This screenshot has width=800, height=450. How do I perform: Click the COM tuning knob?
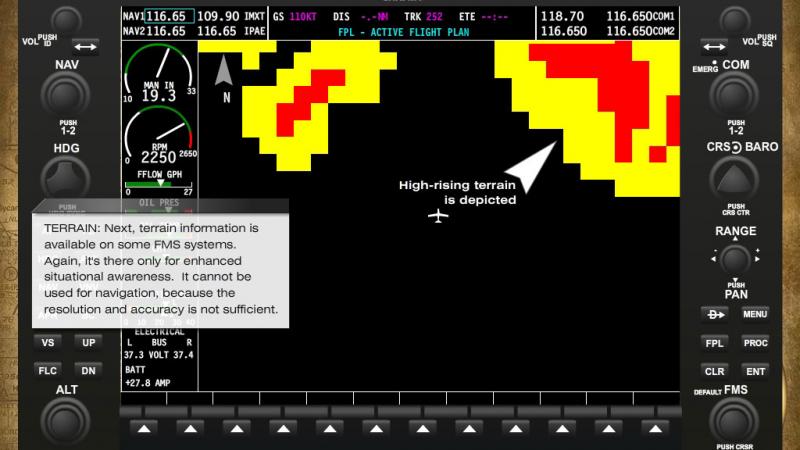[x=734, y=95]
